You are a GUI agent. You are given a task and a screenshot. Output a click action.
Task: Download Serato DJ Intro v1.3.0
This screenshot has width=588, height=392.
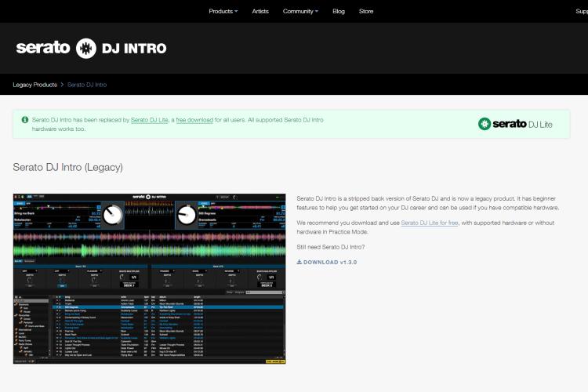327,262
